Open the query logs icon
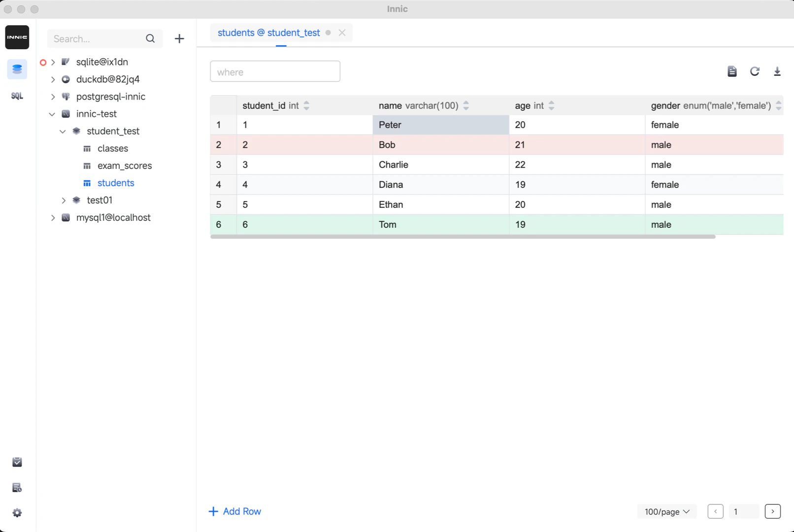The height and width of the screenshot is (532, 794). 17,487
